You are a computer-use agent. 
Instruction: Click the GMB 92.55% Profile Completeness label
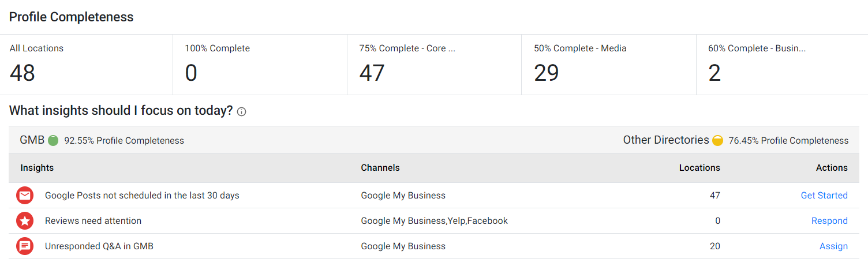click(102, 140)
